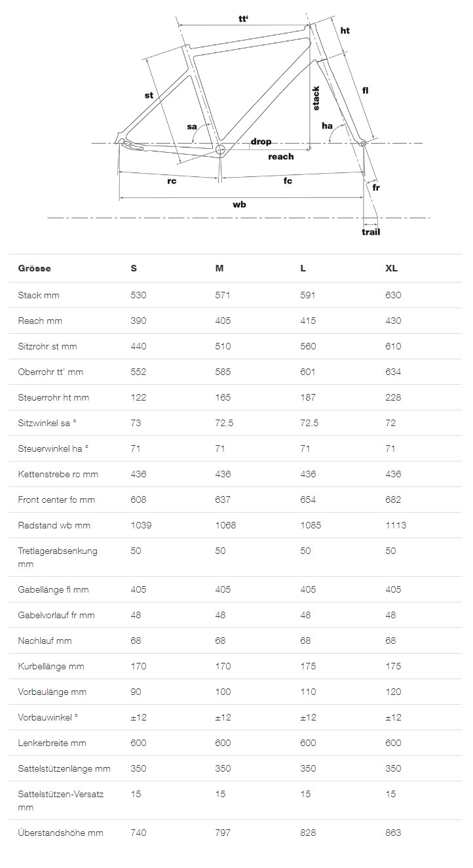Select the 'XL' size column header
Viewport: 473px width, 868px height.
click(392, 269)
